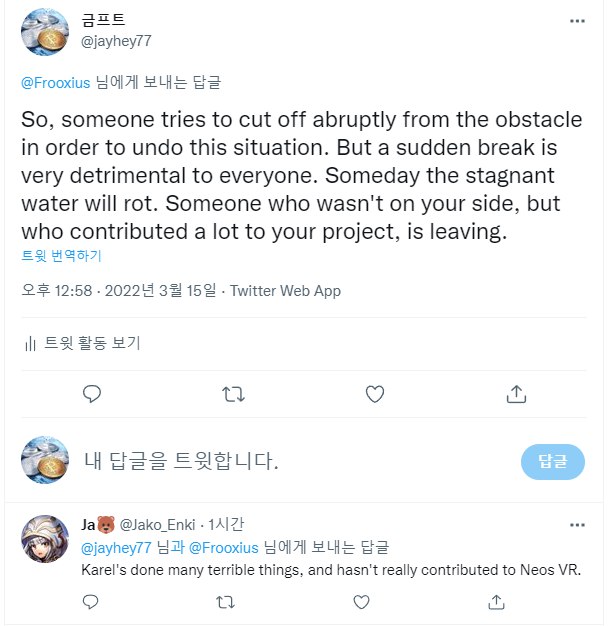The height and width of the screenshot is (626, 611).
Task: Reply to the main tweet by 금프트
Action: 92,394
